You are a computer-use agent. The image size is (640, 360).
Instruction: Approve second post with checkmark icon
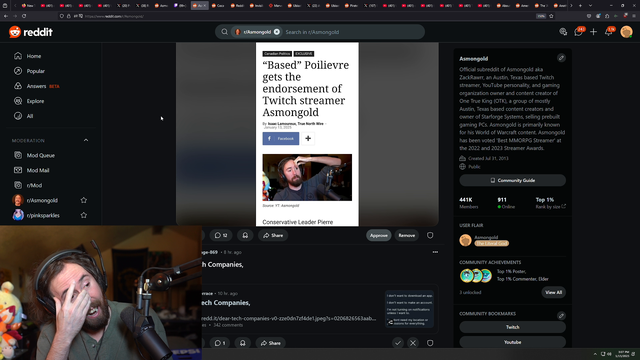coord(398,343)
